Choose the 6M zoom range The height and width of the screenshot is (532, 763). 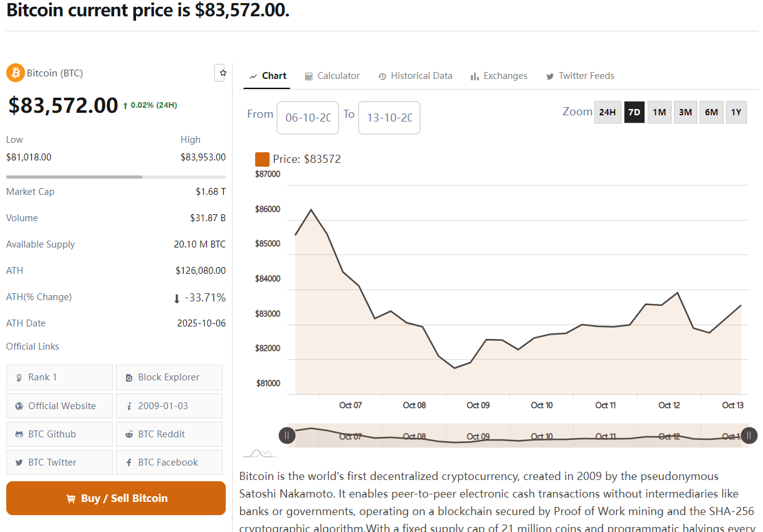point(712,112)
